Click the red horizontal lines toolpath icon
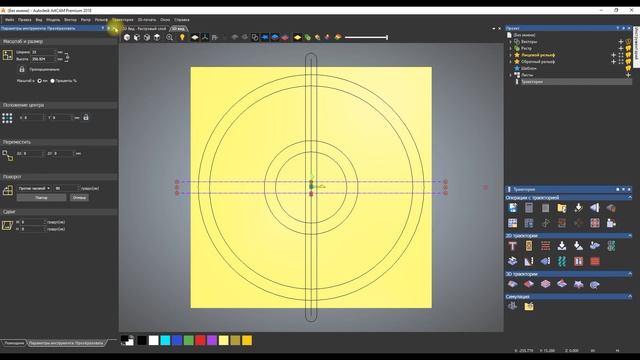The image size is (640, 360). click(x=545, y=246)
